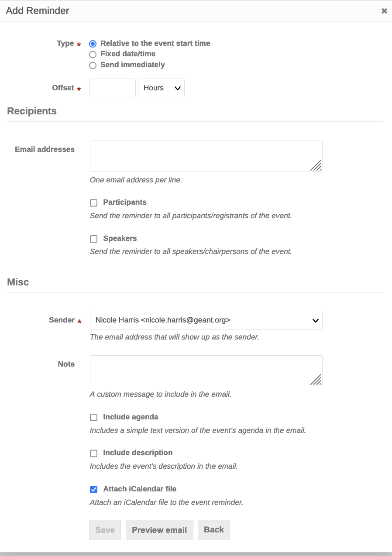Uncheck Attach iCalendar file
Viewport: 392px width, 556px height.
[x=93, y=489]
